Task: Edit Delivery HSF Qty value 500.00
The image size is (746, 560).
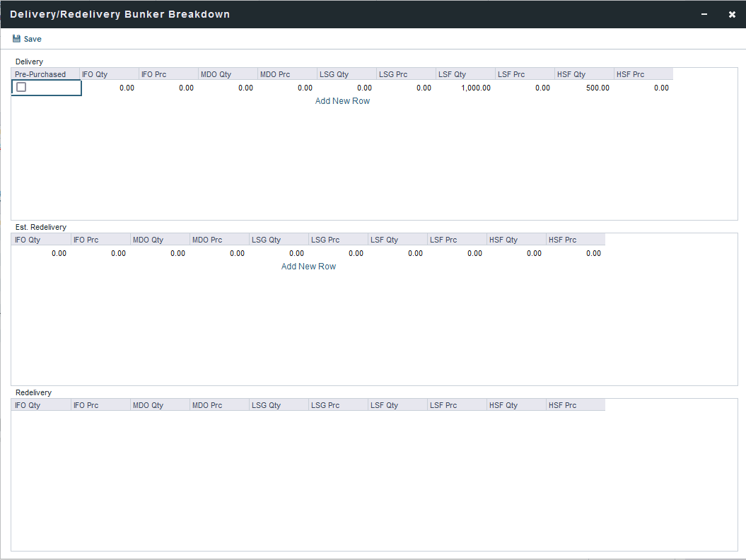Action: [584, 88]
